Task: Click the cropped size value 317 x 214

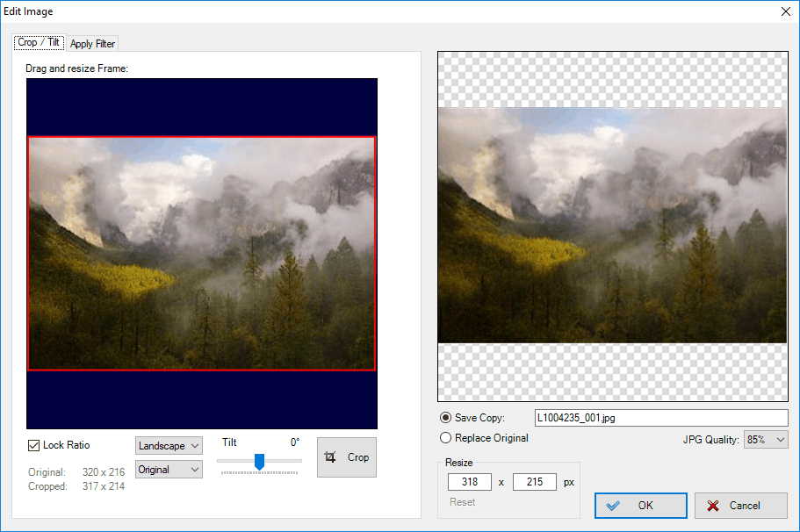Action: click(x=104, y=486)
